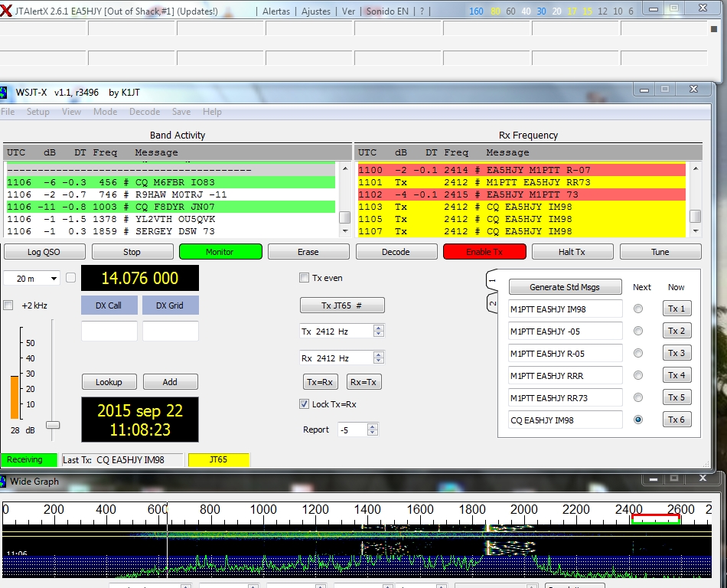
Task: Click the Decode button
Action: (396, 252)
